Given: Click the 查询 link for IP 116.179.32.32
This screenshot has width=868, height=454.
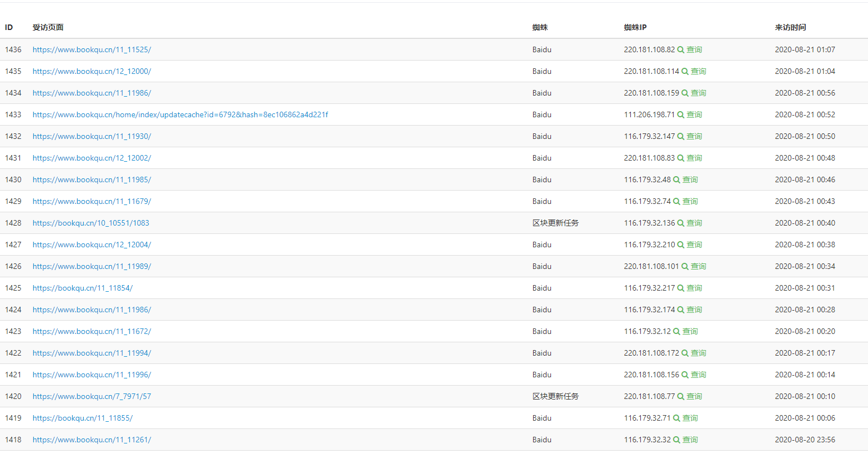Looking at the screenshot, I should (x=690, y=440).
